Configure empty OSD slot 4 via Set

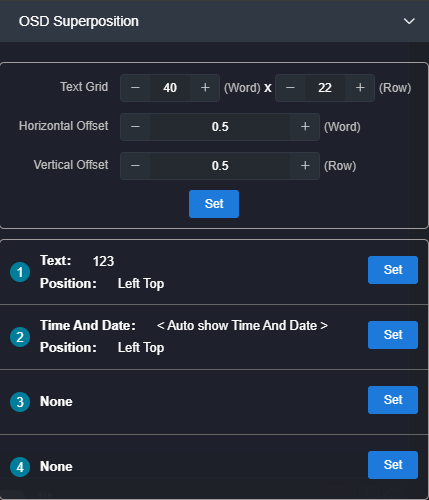pyautogui.click(x=393, y=465)
